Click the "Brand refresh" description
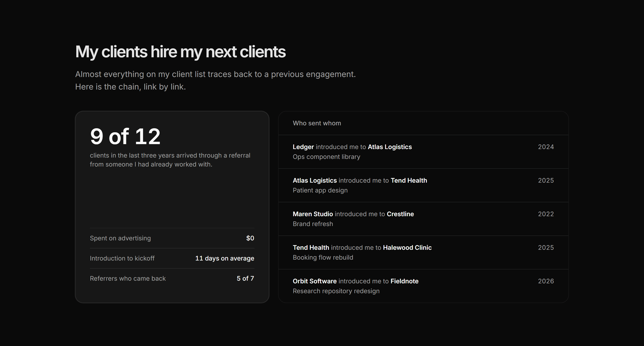The width and height of the screenshot is (644, 346). pyautogui.click(x=313, y=224)
